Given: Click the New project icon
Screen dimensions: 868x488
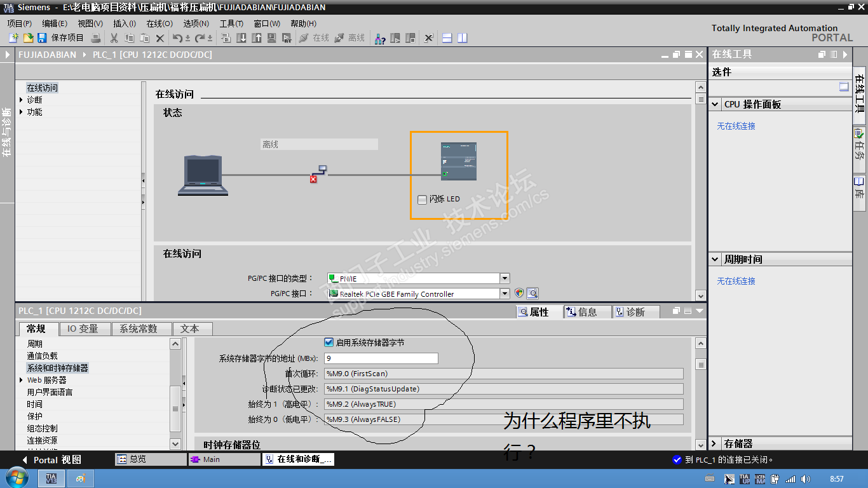Looking at the screenshot, I should pos(13,38).
